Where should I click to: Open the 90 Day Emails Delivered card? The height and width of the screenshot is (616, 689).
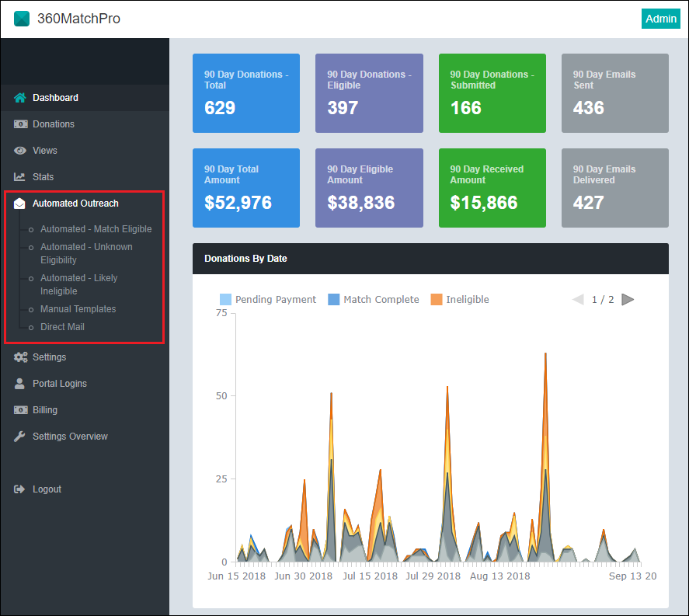coord(615,188)
